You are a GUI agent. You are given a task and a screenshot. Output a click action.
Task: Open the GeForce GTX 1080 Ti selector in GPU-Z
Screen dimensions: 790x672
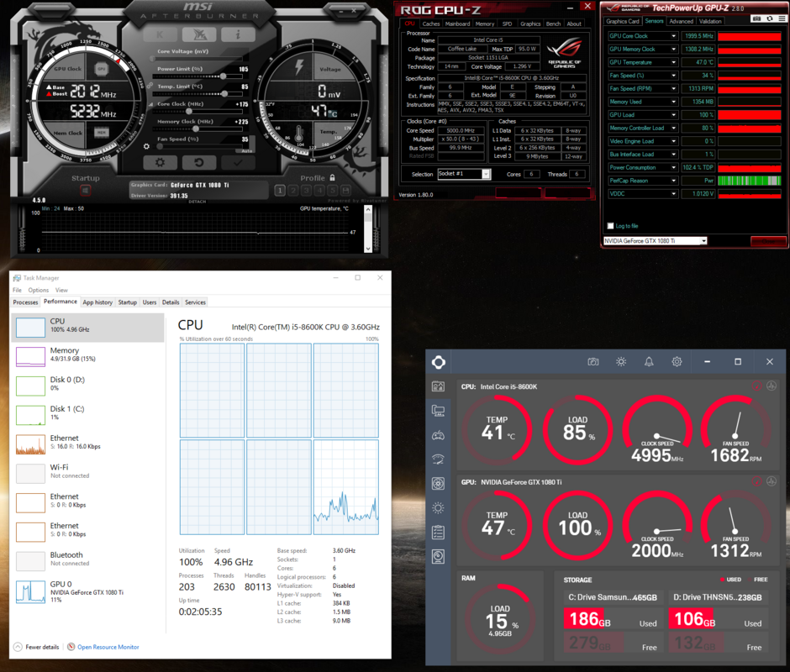pos(655,241)
